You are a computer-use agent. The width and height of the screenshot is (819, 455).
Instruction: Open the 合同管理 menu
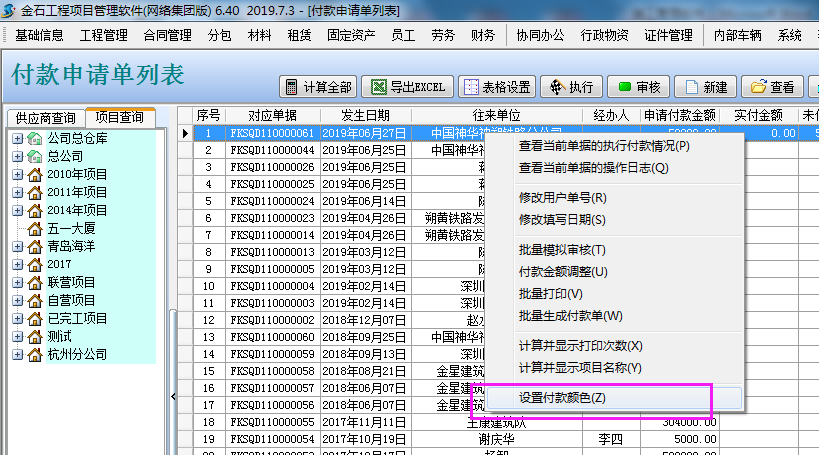[167, 35]
